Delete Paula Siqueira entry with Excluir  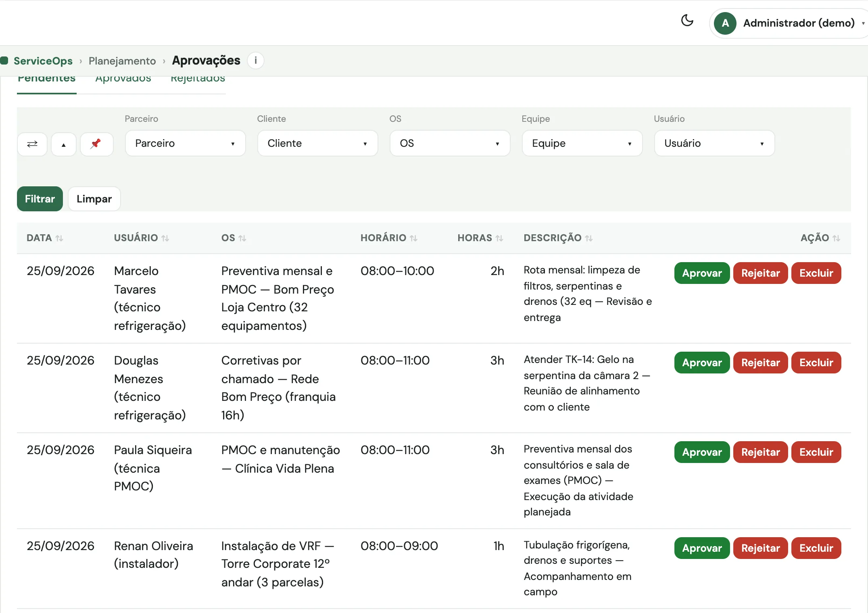(x=816, y=452)
